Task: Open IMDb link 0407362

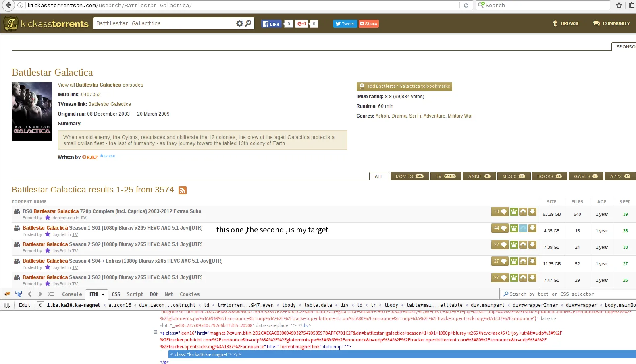Action: (91, 95)
